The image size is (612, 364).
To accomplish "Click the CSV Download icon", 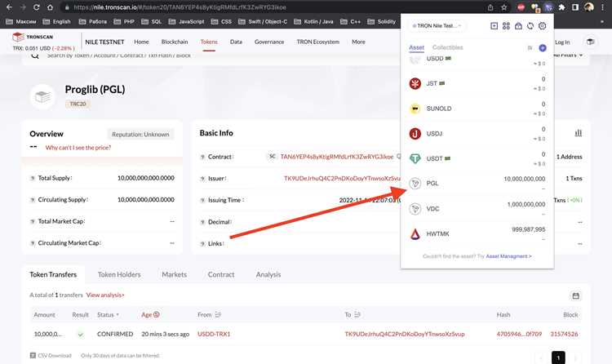I will pyautogui.click(x=33, y=355).
